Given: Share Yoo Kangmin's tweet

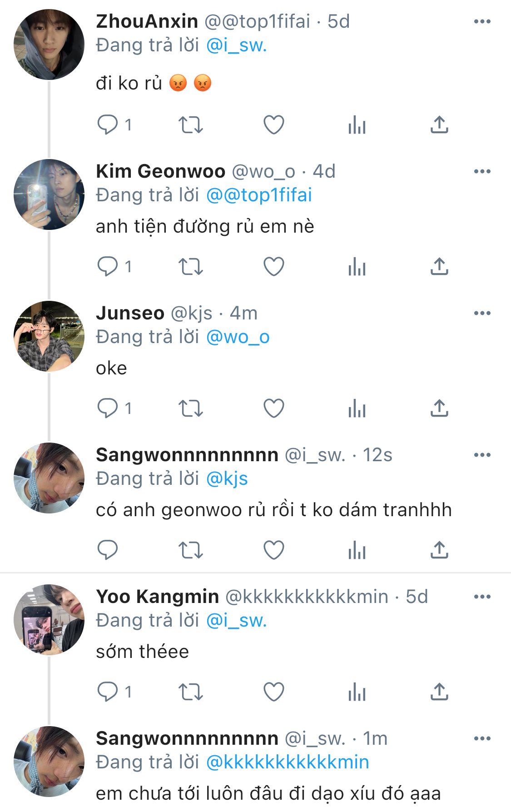Looking at the screenshot, I should click(439, 692).
